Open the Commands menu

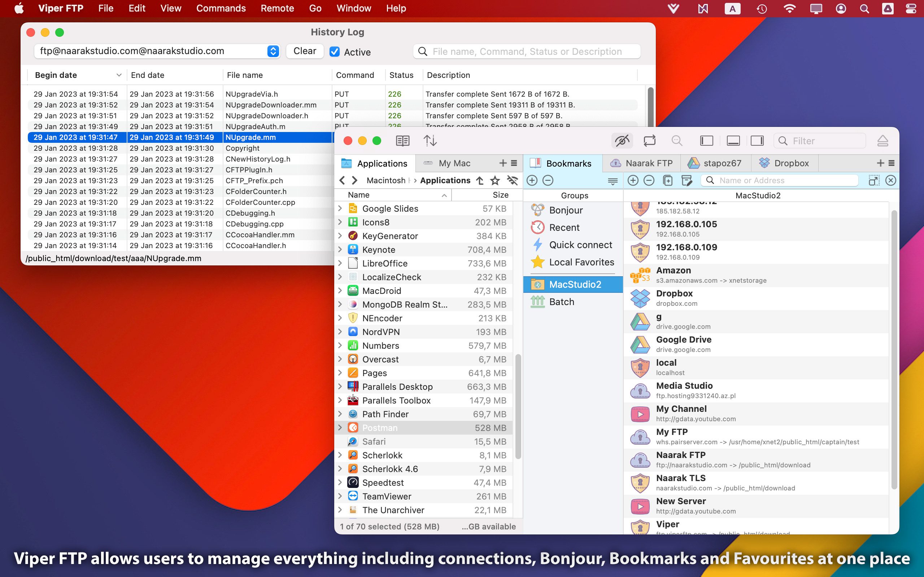click(x=221, y=8)
